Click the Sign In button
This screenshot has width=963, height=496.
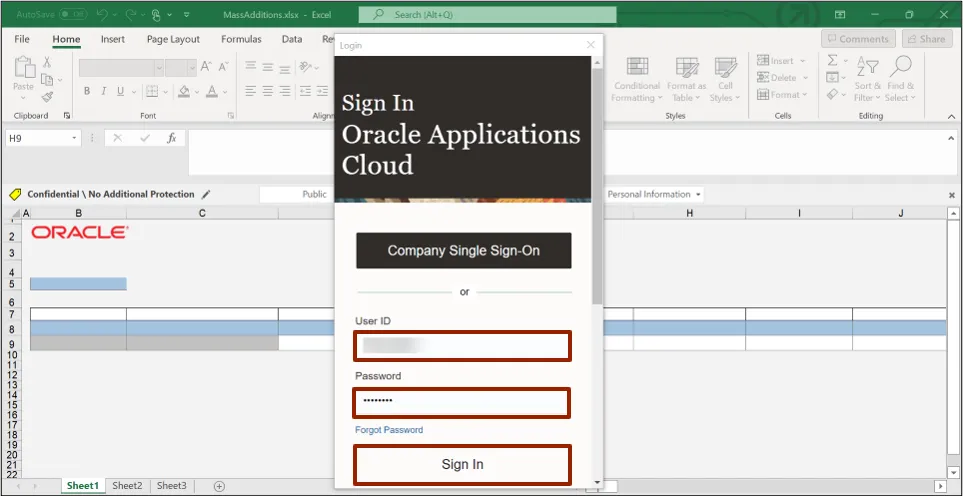(462, 464)
